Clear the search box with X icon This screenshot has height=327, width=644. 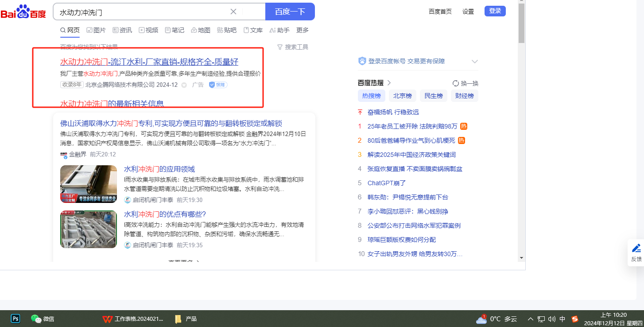tap(233, 12)
